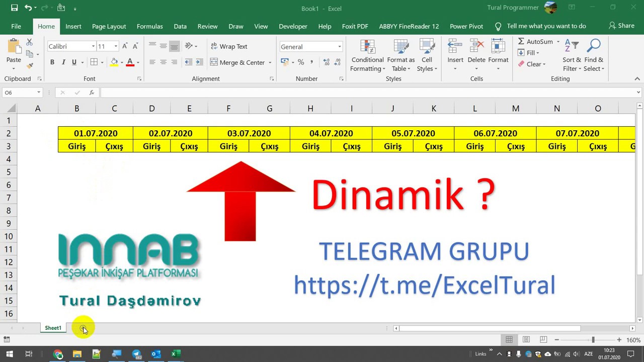This screenshot has width=644, height=362.
Task: Click Insert Function fx icon
Action: [92, 93]
